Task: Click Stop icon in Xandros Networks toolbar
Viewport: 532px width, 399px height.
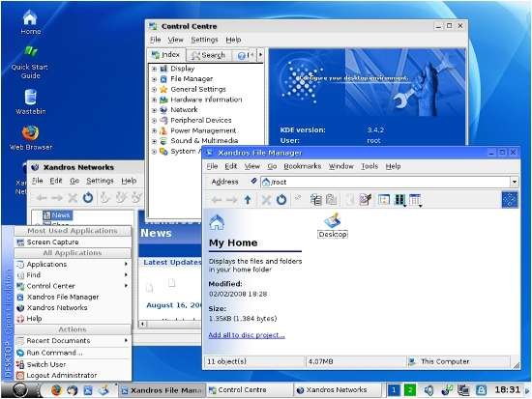Action: click(x=73, y=197)
